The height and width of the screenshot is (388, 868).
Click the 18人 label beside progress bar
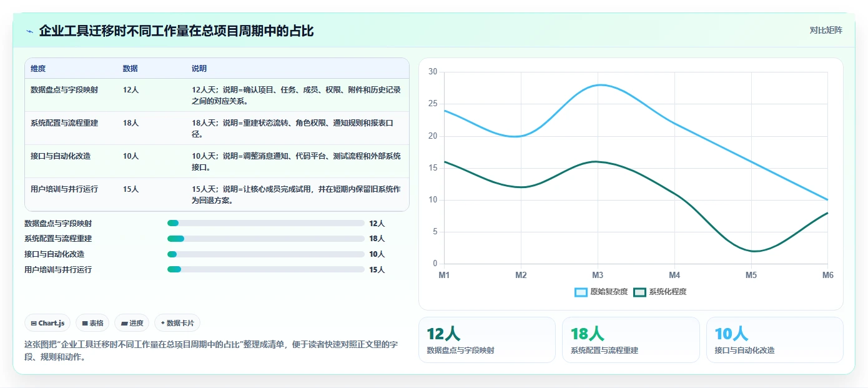click(x=377, y=239)
